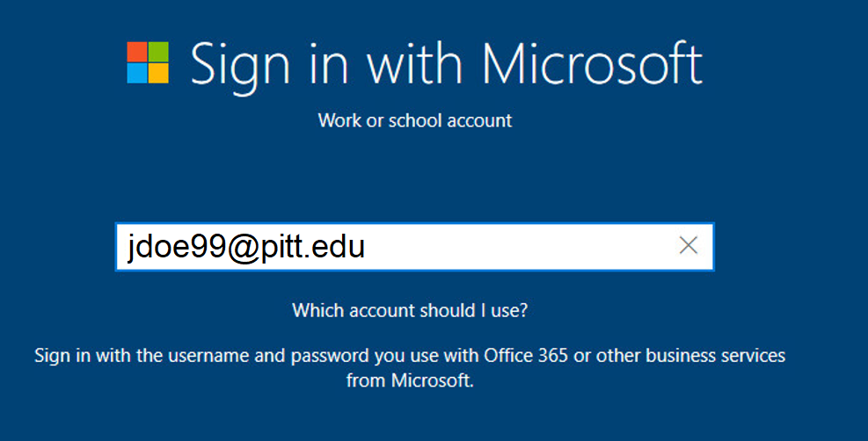Click the blue square of the Microsoft logo
The image size is (868, 441).
[136, 74]
